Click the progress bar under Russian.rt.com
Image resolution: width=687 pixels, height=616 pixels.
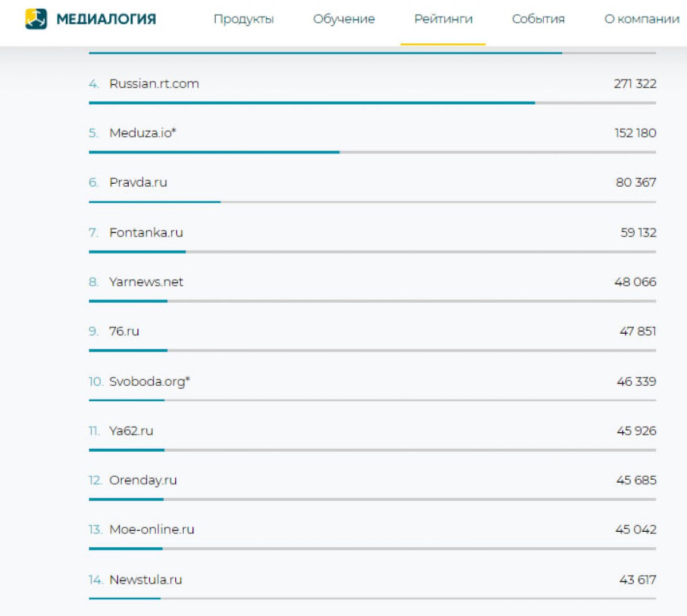click(x=372, y=103)
